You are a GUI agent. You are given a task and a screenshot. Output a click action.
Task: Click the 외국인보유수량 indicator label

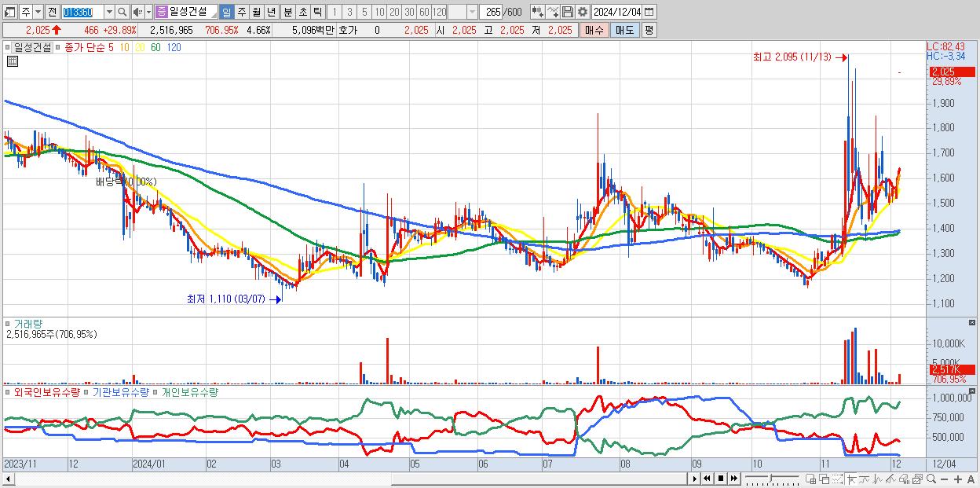[x=47, y=391]
